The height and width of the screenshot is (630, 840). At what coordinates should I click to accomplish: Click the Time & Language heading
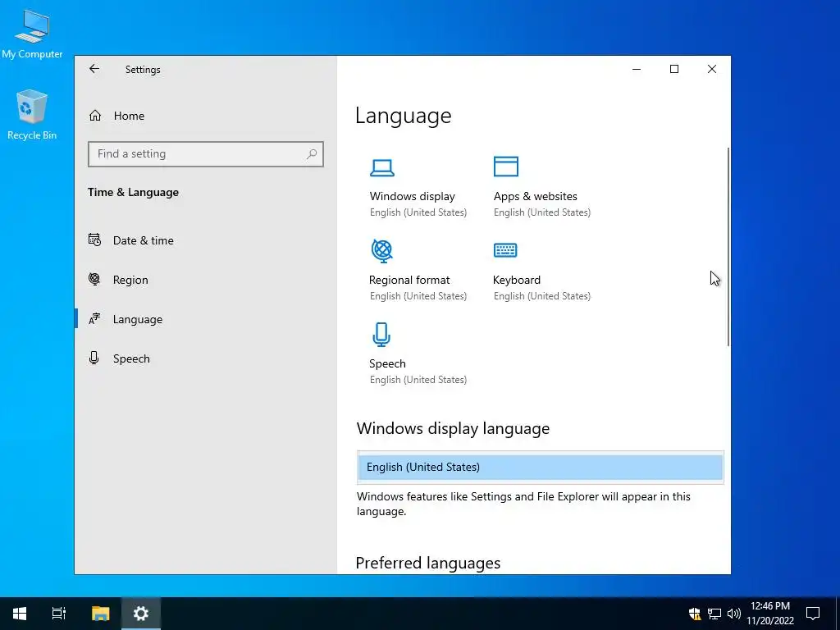point(134,192)
